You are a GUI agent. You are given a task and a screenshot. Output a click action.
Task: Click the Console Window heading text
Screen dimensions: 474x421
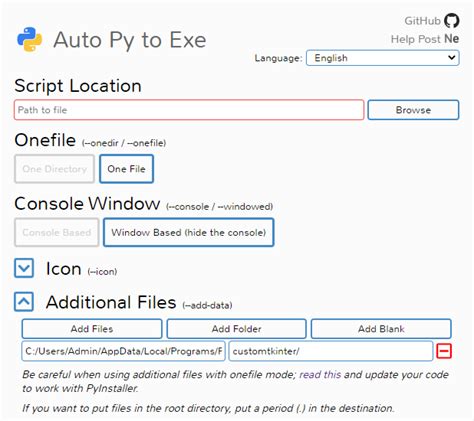(x=87, y=203)
